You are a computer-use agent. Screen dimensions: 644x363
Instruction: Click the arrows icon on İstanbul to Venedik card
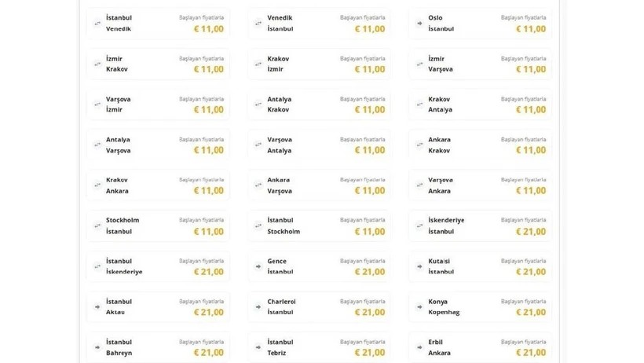coord(97,24)
